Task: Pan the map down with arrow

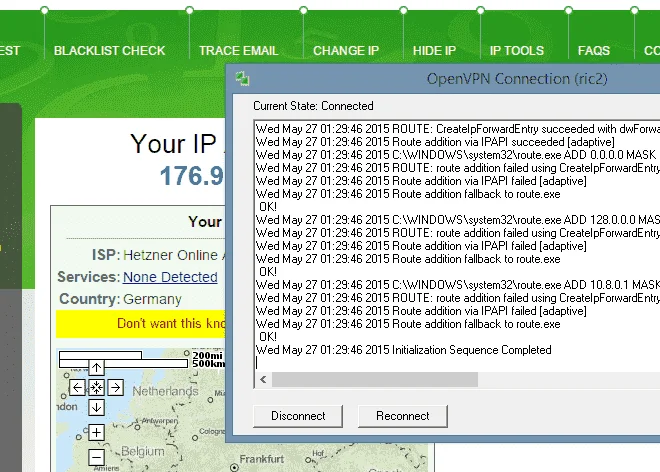Action: (96, 407)
